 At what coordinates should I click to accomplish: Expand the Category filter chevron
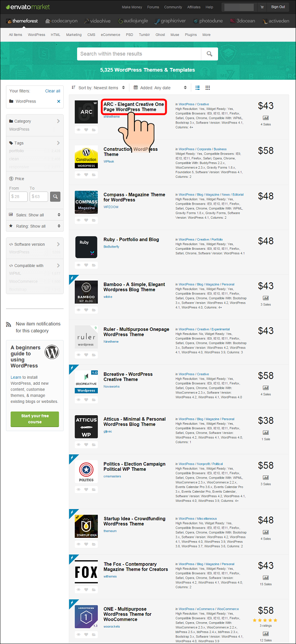[58, 121]
